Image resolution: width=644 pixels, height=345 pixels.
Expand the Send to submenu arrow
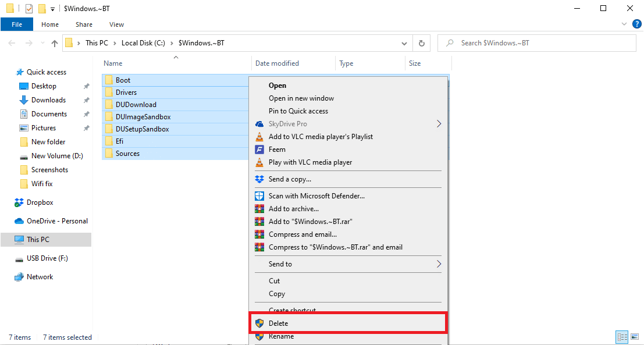coord(439,264)
